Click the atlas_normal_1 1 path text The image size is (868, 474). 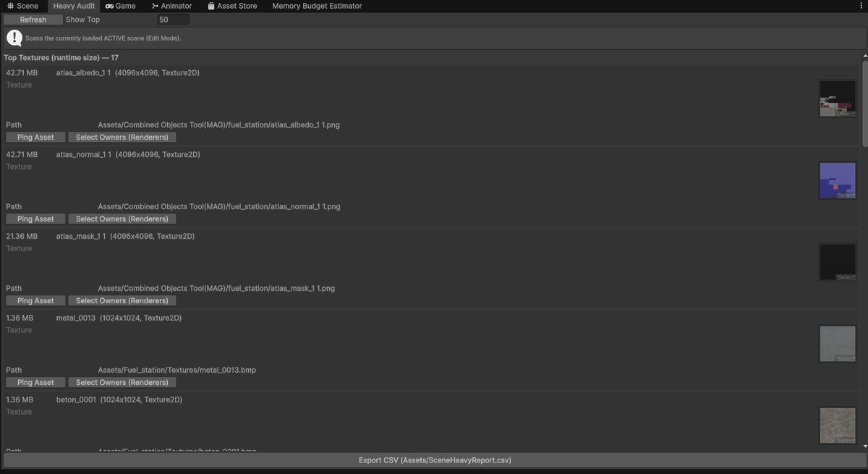(219, 206)
